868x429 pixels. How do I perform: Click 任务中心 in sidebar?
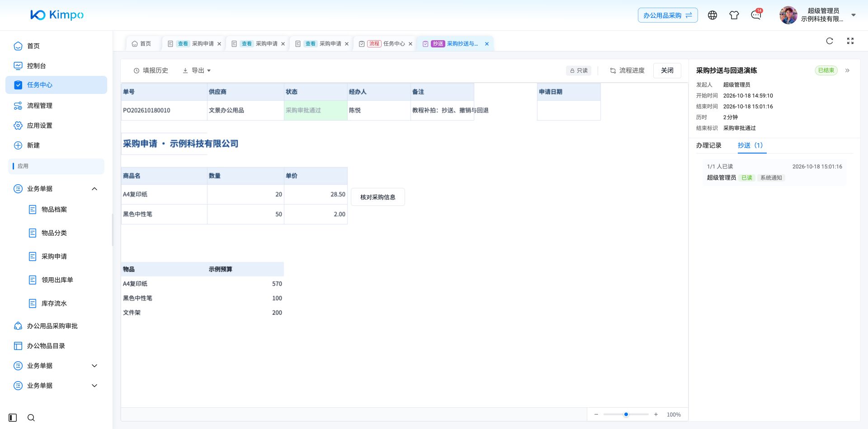[56, 85]
